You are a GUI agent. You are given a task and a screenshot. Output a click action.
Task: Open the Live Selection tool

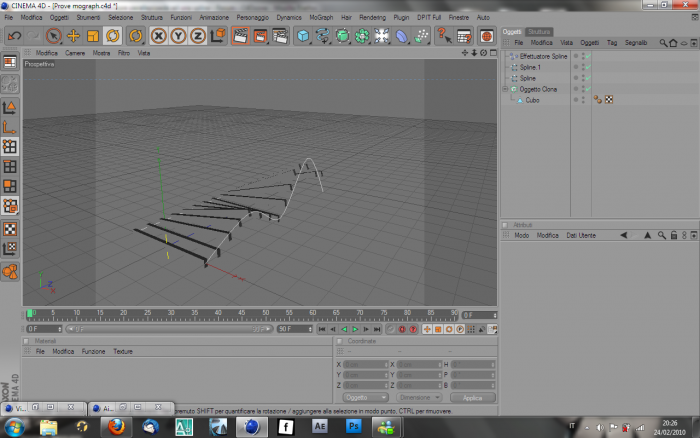pyautogui.click(x=54, y=36)
